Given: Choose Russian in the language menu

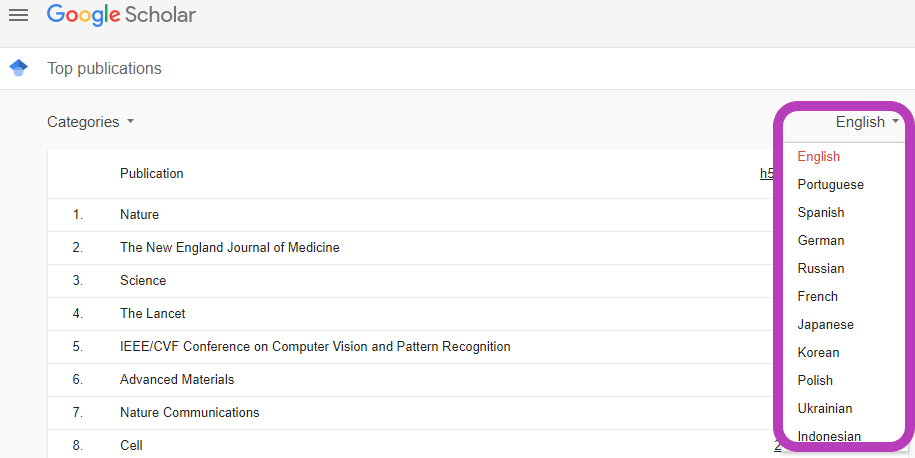Looking at the screenshot, I should coord(844,268).
